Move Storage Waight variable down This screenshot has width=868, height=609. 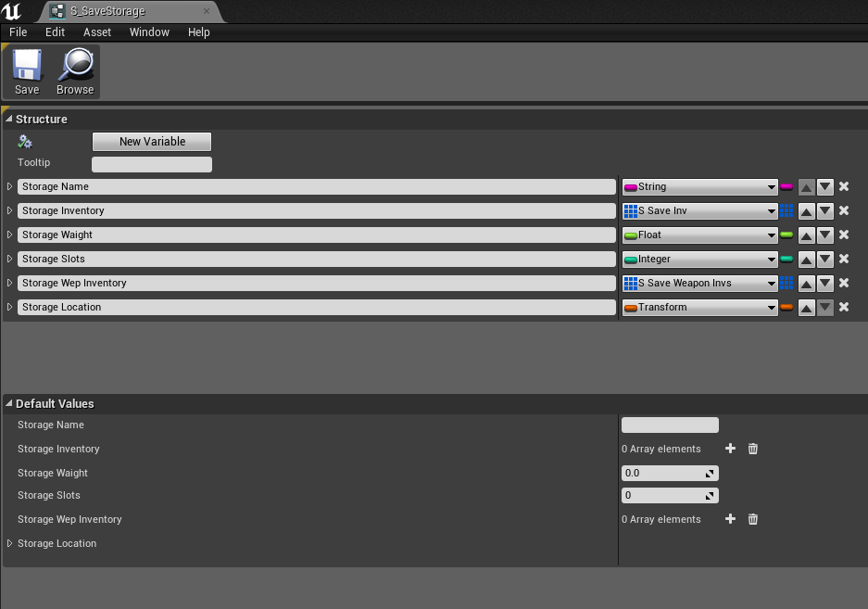point(825,235)
